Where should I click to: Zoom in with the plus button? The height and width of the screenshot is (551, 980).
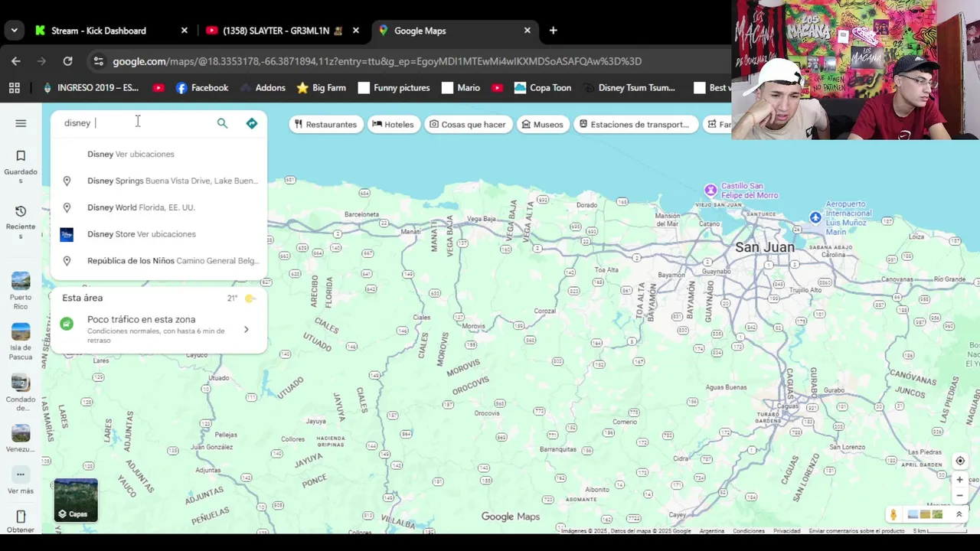point(959,480)
